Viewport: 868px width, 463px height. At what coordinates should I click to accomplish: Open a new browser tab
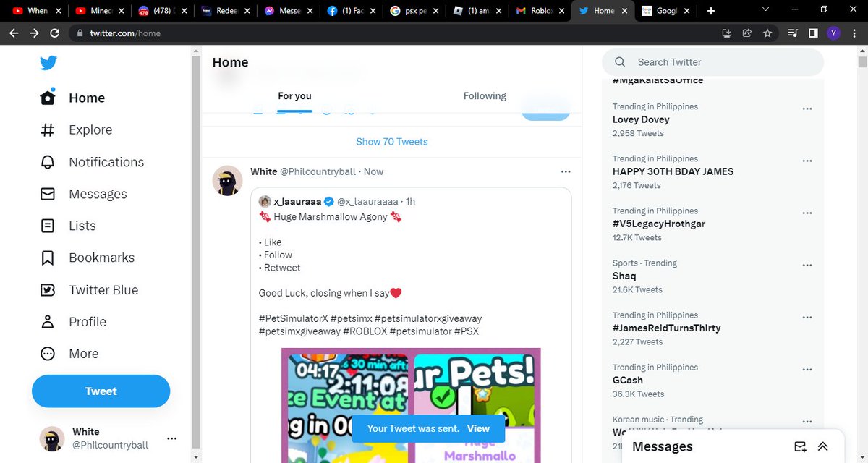[x=711, y=11]
